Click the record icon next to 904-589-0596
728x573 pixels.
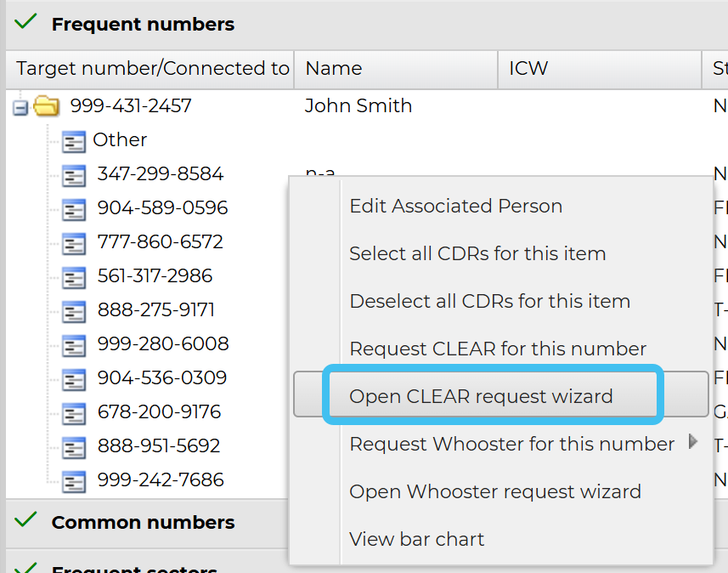(x=75, y=209)
